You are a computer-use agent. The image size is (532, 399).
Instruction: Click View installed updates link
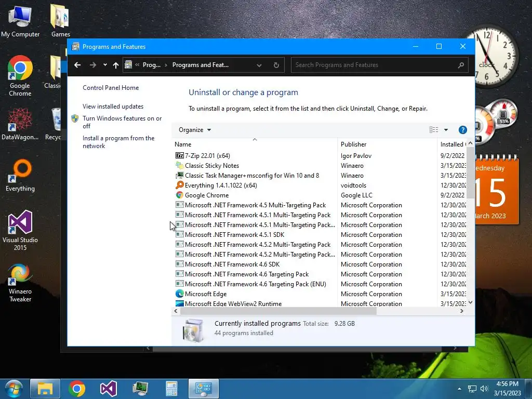point(113,106)
